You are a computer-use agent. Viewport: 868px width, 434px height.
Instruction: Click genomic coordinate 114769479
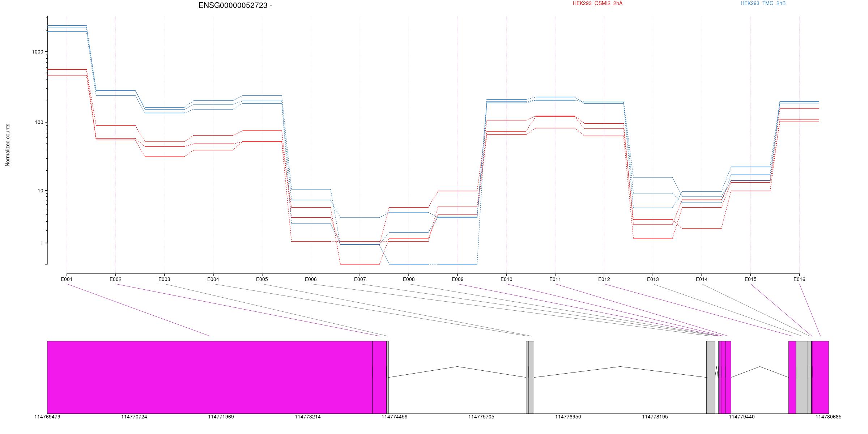pyautogui.click(x=47, y=417)
